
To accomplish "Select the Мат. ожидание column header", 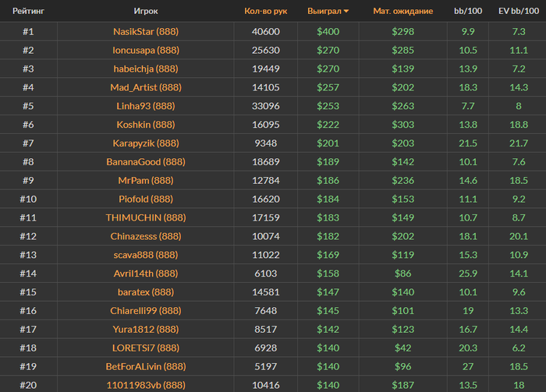I will click(401, 12).
